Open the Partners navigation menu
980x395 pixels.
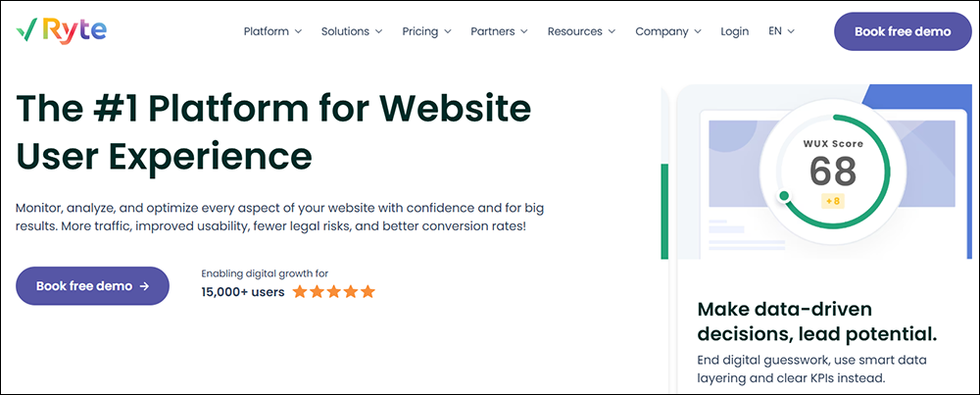(x=499, y=31)
